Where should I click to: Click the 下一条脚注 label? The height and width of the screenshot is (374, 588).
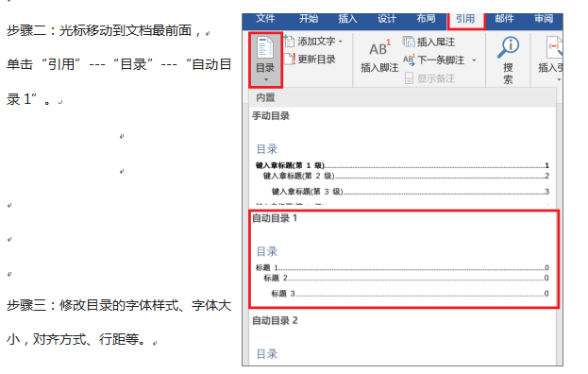tap(441, 60)
